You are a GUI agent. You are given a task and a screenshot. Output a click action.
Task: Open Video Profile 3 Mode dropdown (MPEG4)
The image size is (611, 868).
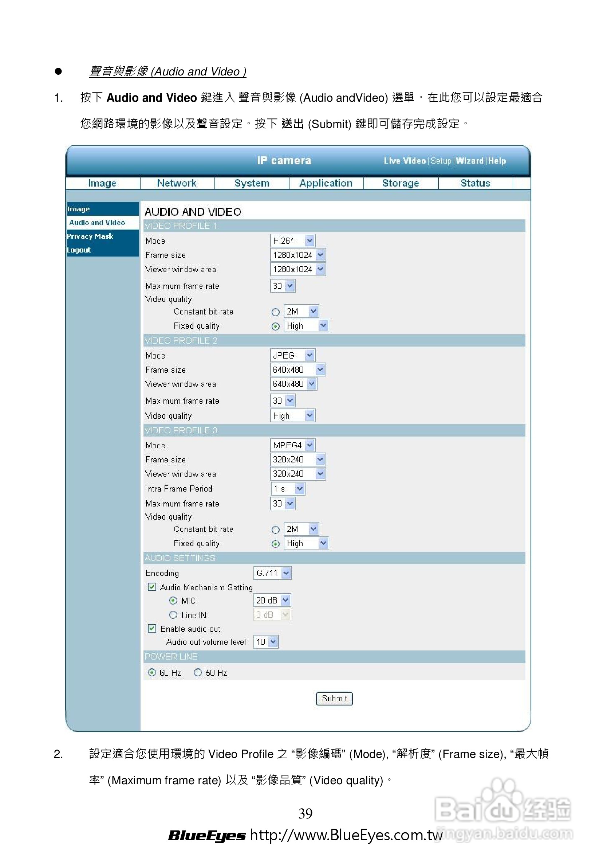(x=292, y=445)
